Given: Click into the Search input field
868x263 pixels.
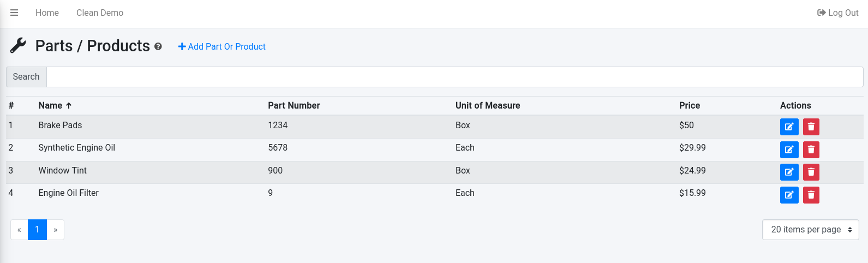Looking at the screenshot, I should click(454, 77).
